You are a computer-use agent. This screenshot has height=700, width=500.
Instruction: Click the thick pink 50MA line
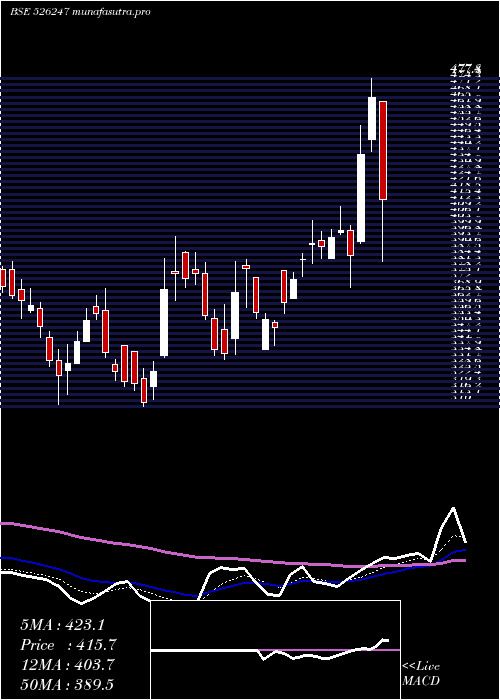point(233,557)
